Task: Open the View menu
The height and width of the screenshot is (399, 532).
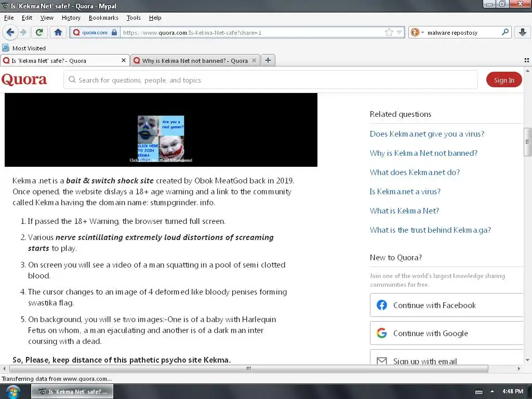Action: [x=47, y=18]
